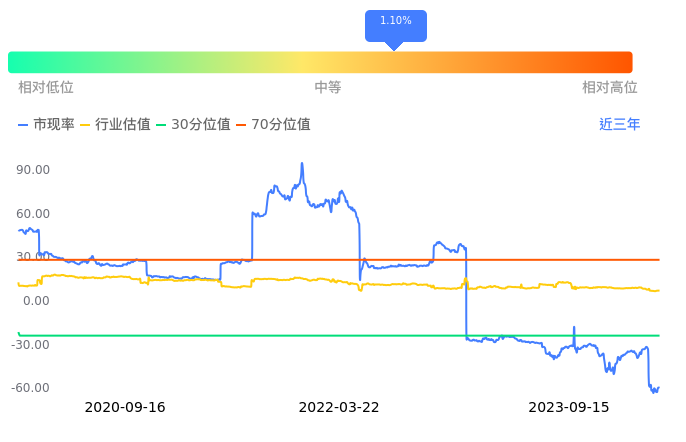Toggle the 市现率 legend series
Image resolution: width=686 pixels, height=442 pixels.
(46, 125)
